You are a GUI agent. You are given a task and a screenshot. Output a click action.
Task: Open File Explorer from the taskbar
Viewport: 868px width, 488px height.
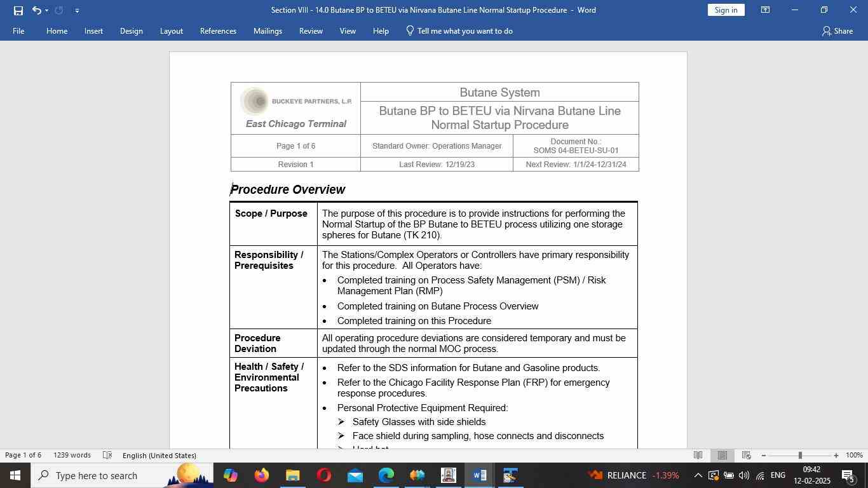[292, 475]
